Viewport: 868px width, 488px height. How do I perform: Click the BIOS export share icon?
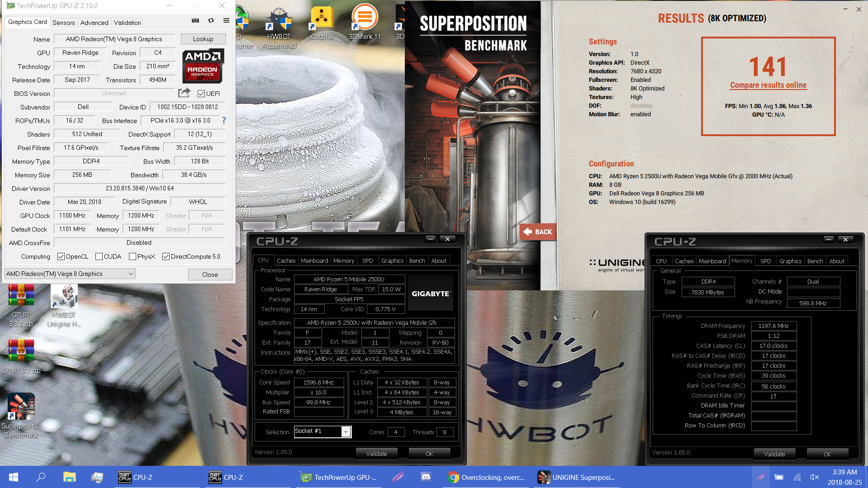(184, 93)
